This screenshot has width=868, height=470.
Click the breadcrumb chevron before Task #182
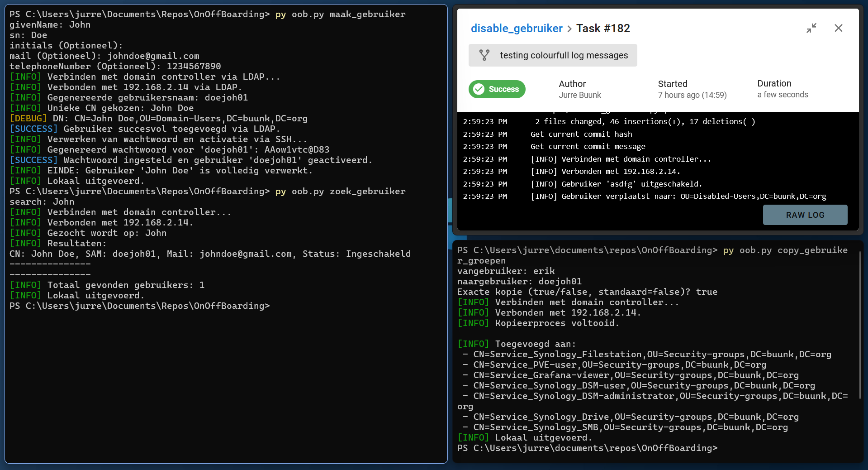[569, 29]
